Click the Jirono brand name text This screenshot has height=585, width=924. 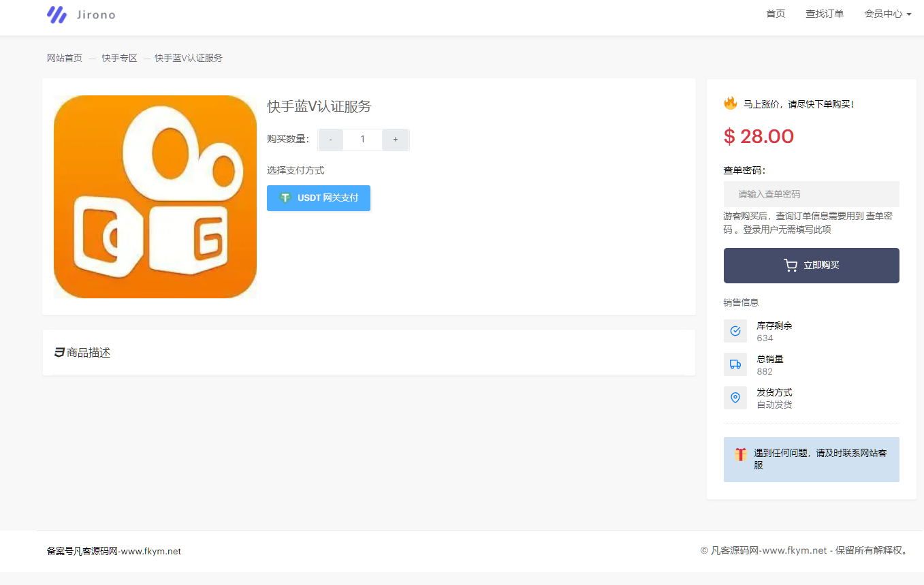96,14
